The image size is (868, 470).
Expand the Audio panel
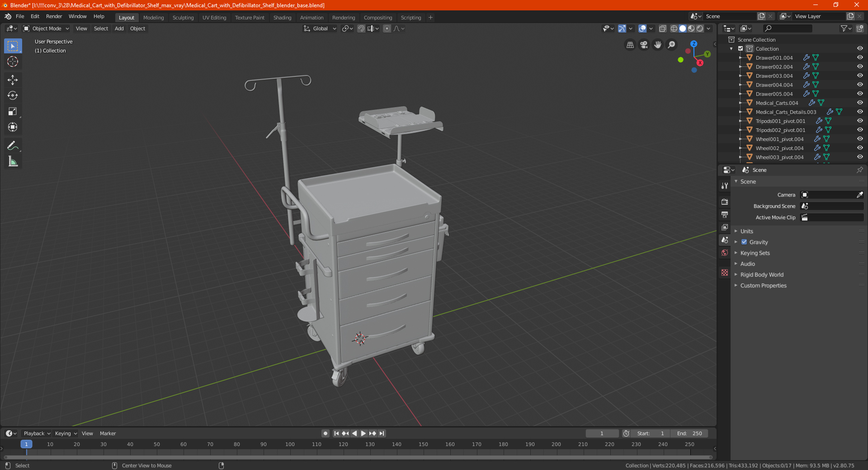coord(747,264)
